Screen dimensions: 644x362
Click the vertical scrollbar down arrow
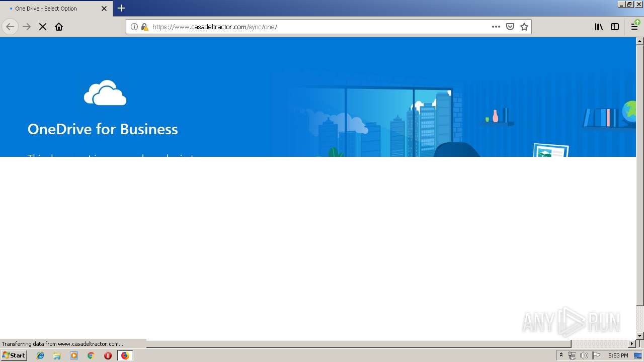(x=640, y=335)
